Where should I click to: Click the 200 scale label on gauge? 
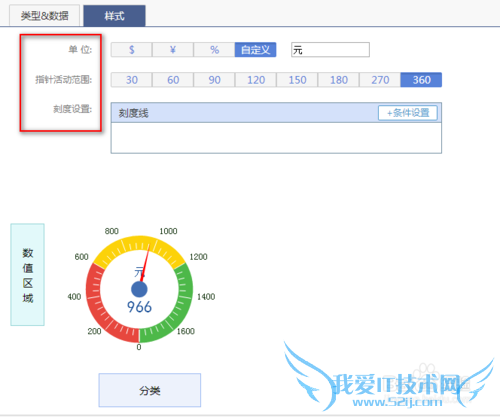[x=94, y=331]
